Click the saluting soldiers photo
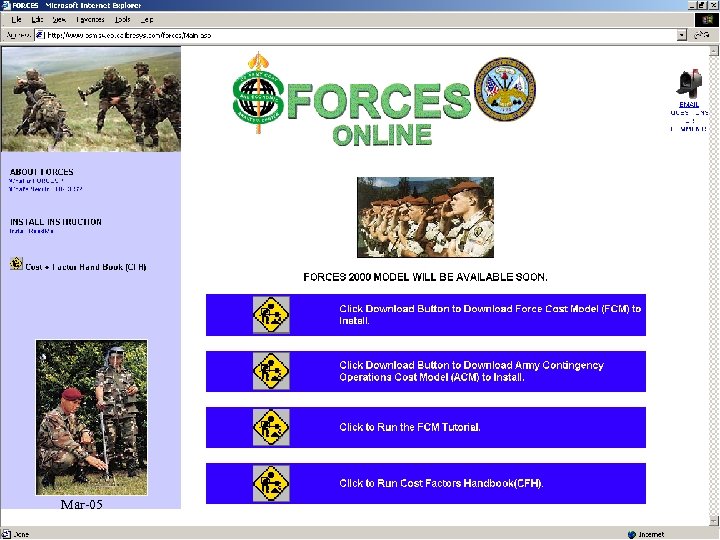Screen dimensions: 720x540 click(425, 217)
